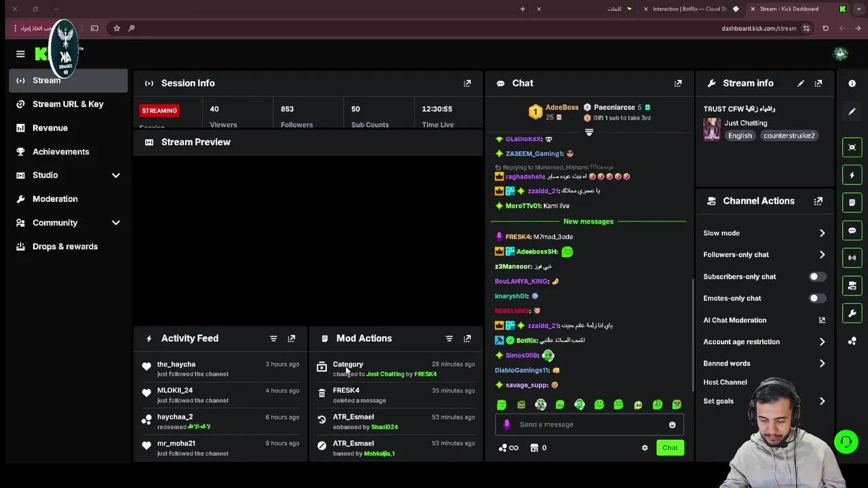Open the green headset support button

click(846, 443)
